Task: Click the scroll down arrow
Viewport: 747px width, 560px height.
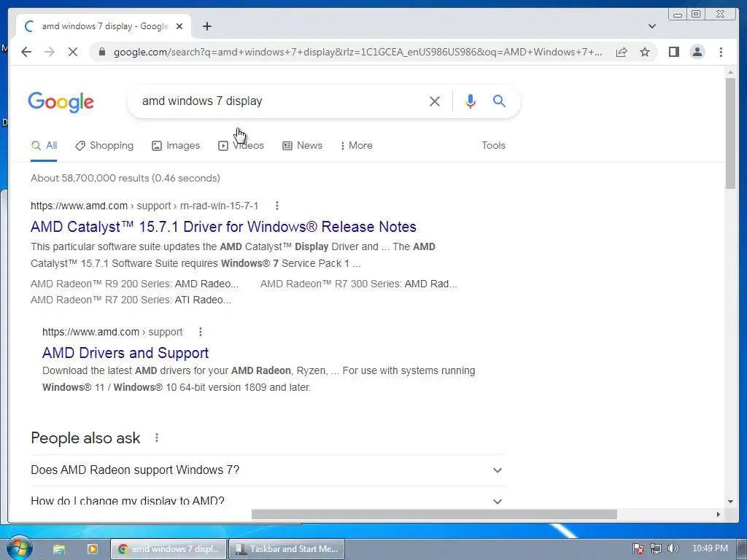Action: (730, 502)
